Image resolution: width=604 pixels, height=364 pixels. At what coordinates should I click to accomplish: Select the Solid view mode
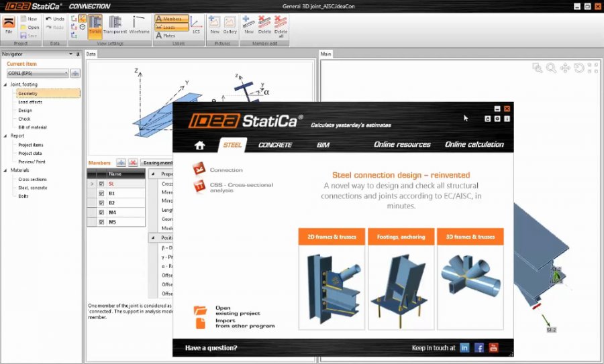[x=95, y=25]
